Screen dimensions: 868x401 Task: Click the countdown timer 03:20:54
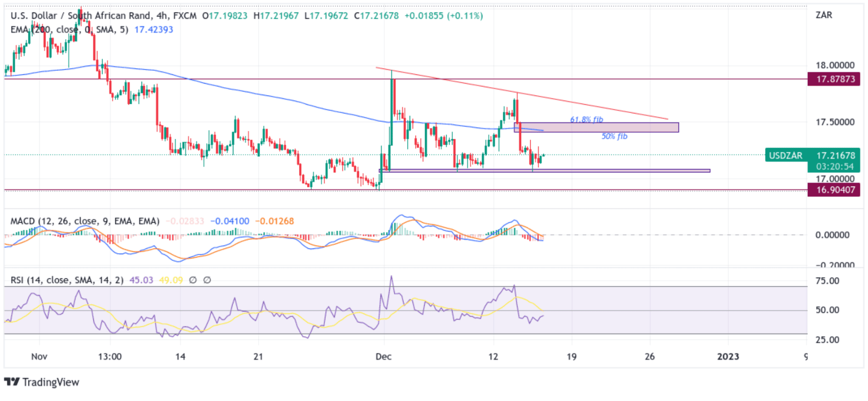(x=834, y=167)
